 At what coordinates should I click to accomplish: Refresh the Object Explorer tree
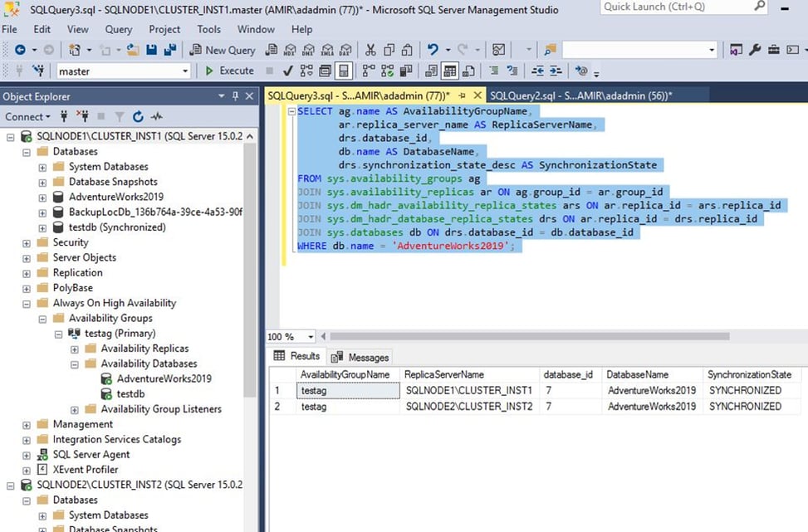coord(138,116)
